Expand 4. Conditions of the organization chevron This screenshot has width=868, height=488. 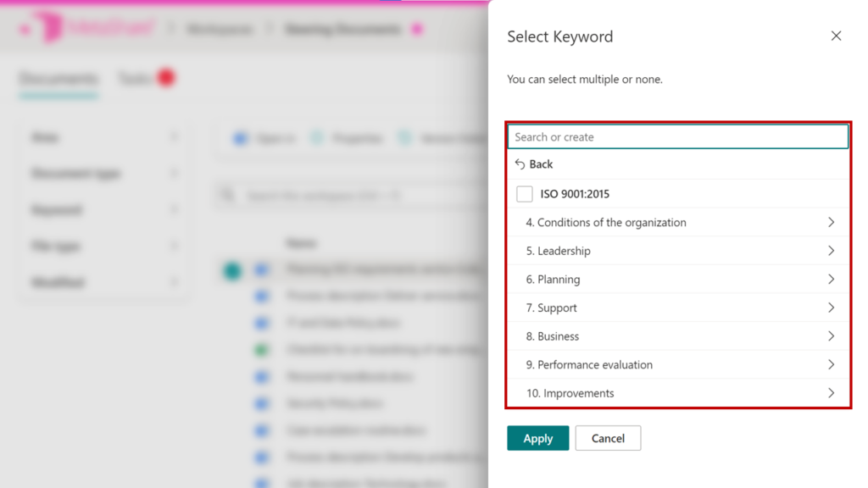(831, 222)
